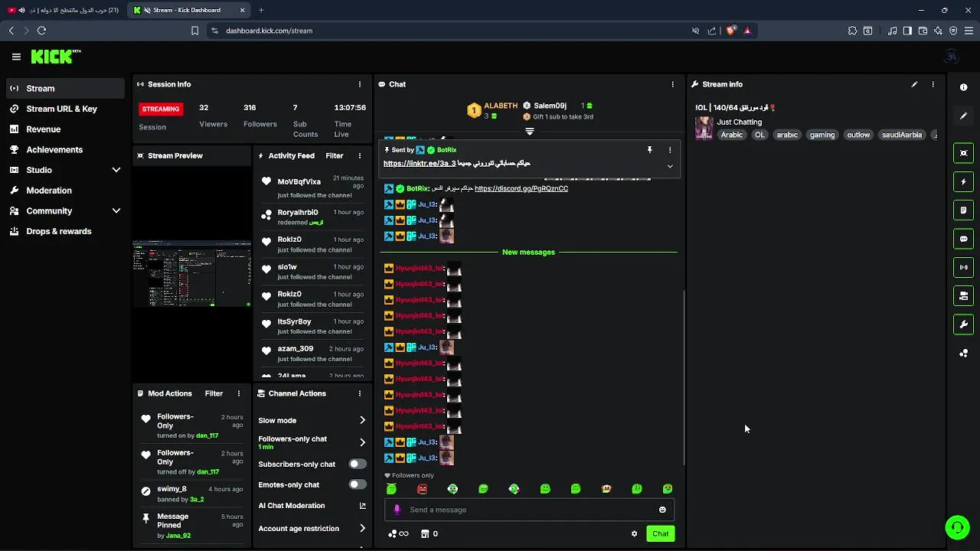Open Mod Actions three-dot menu

coord(239,393)
